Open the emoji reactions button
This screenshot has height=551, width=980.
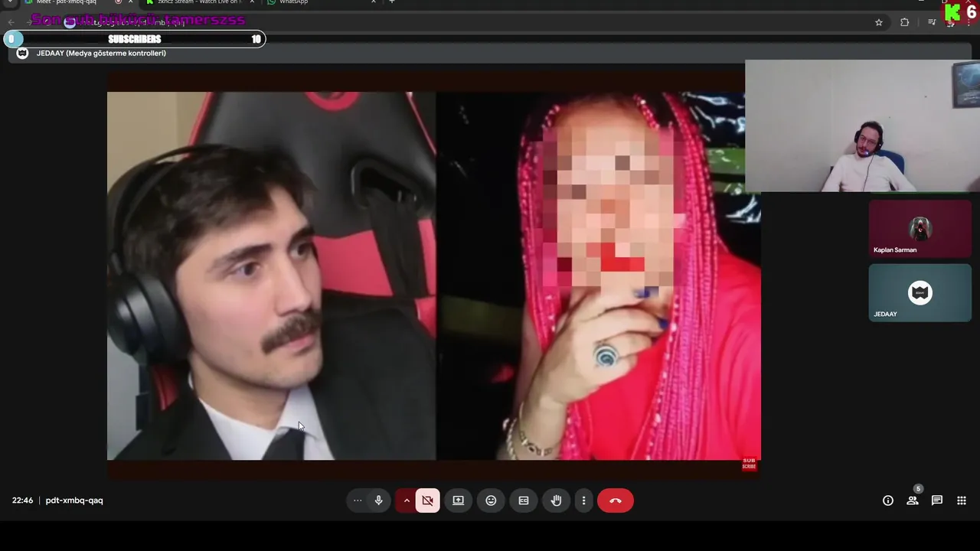coord(491,500)
